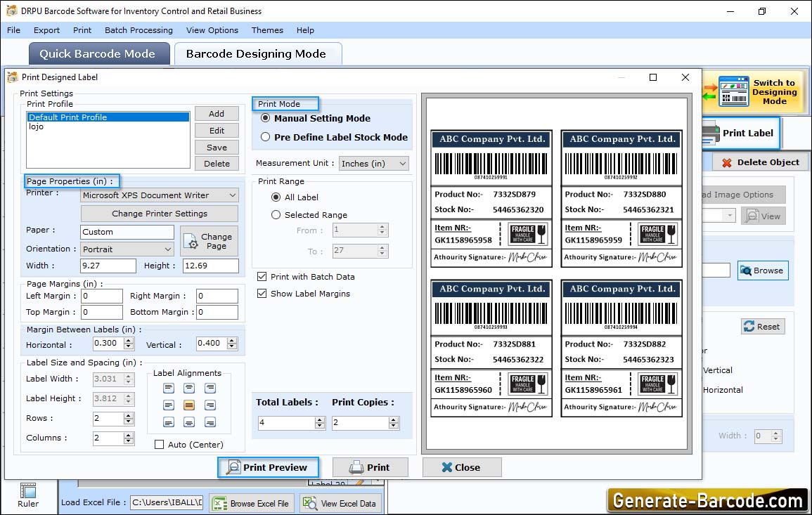
Task: Click the Edit profile button
Action: 217,131
